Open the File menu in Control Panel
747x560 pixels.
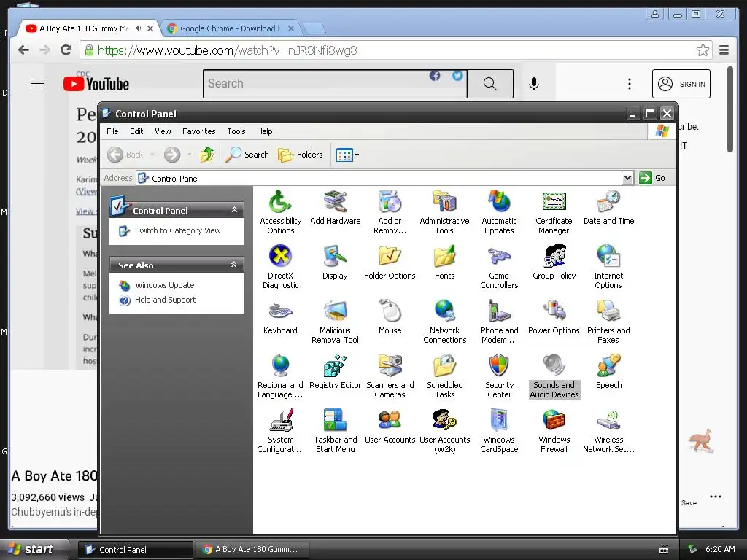pos(112,131)
